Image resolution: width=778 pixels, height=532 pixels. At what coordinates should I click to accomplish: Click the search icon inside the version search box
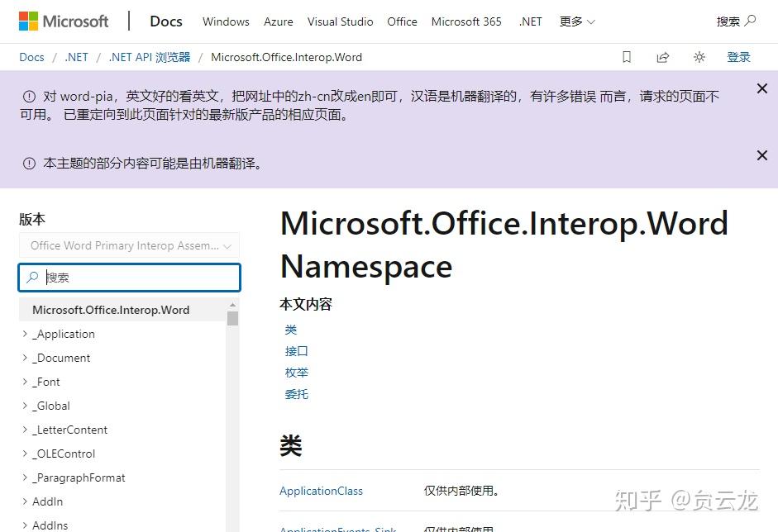pyautogui.click(x=31, y=277)
